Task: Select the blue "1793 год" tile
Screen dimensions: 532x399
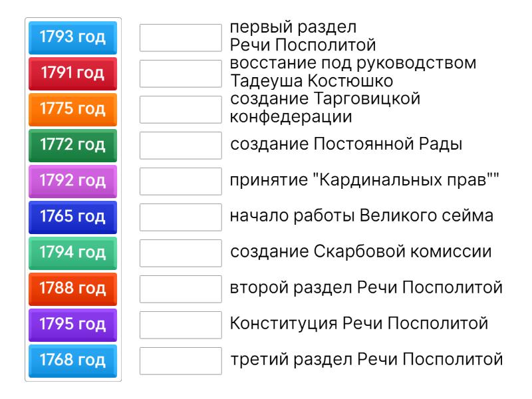Action: tap(73, 37)
